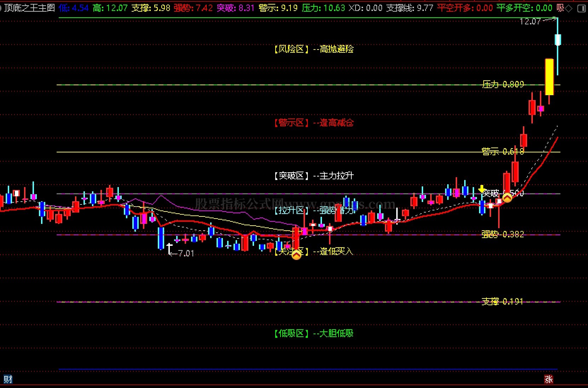
Task: Click the yellow down arrow signal near 突破
Action: coord(482,189)
